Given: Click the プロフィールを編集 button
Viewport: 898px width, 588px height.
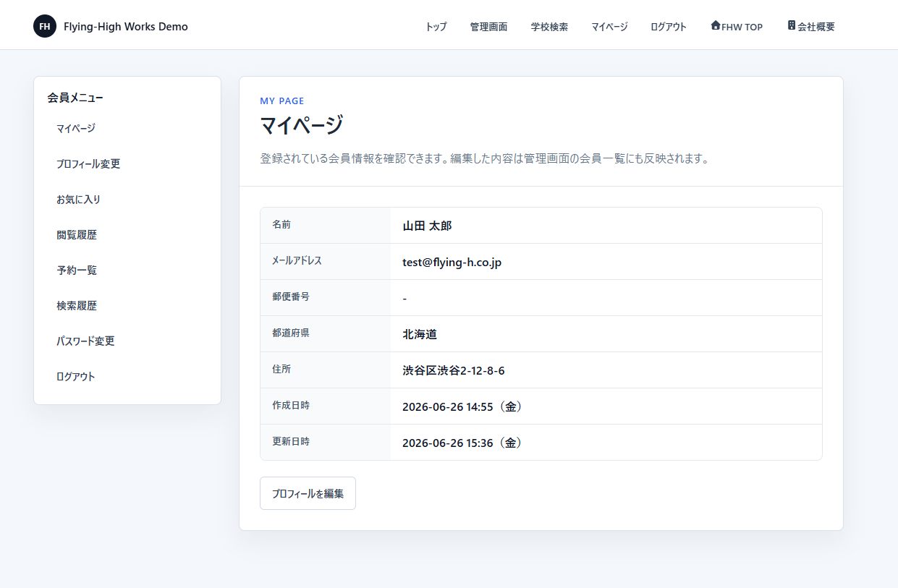Looking at the screenshot, I should coord(308,493).
